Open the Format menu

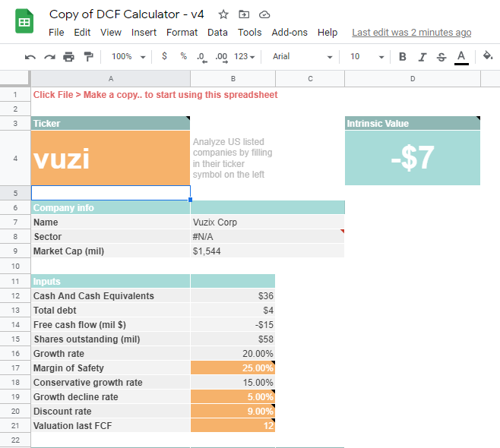click(182, 32)
